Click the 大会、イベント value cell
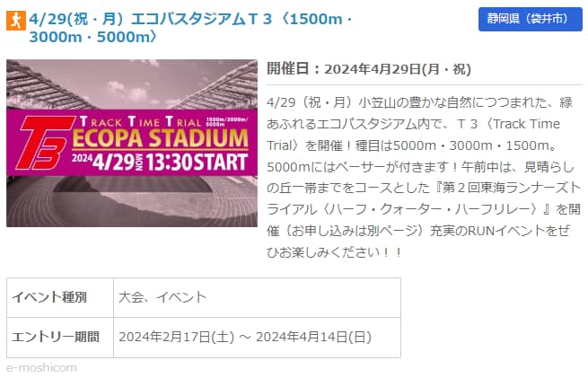Screen dimensions: 588x378 click(162, 296)
